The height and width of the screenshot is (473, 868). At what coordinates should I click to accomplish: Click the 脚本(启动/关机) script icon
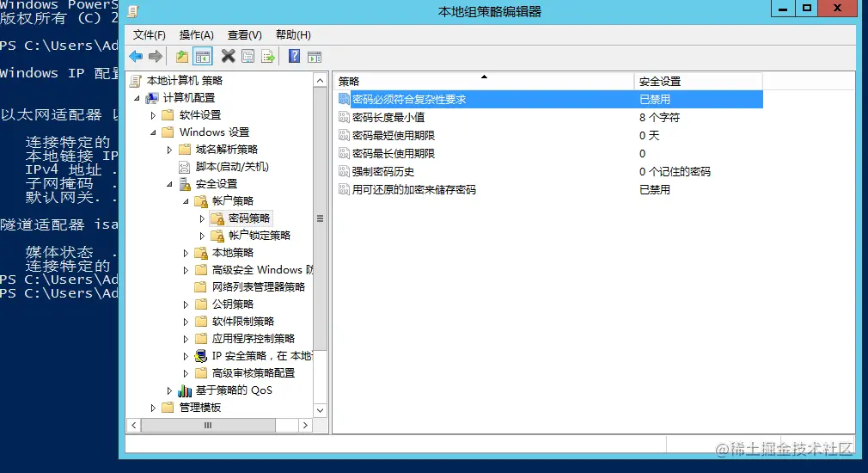pyautogui.click(x=184, y=167)
